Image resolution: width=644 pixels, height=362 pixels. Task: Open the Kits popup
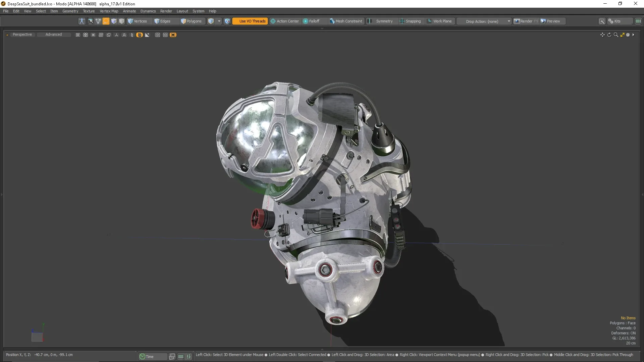pyautogui.click(x=620, y=21)
